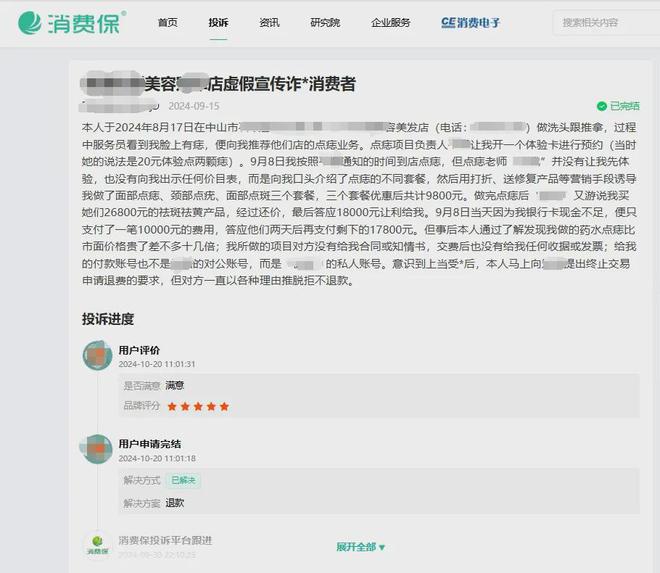This screenshot has width=660, height=573.
Task: Open the complaint title about 虚假宣传
Action: click(218, 84)
